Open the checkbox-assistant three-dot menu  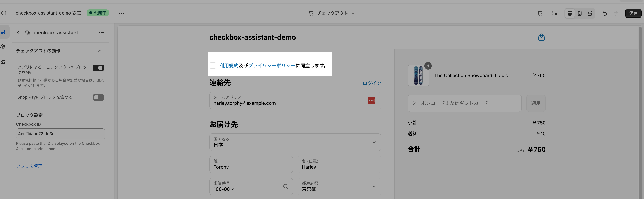[x=101, y=32]
